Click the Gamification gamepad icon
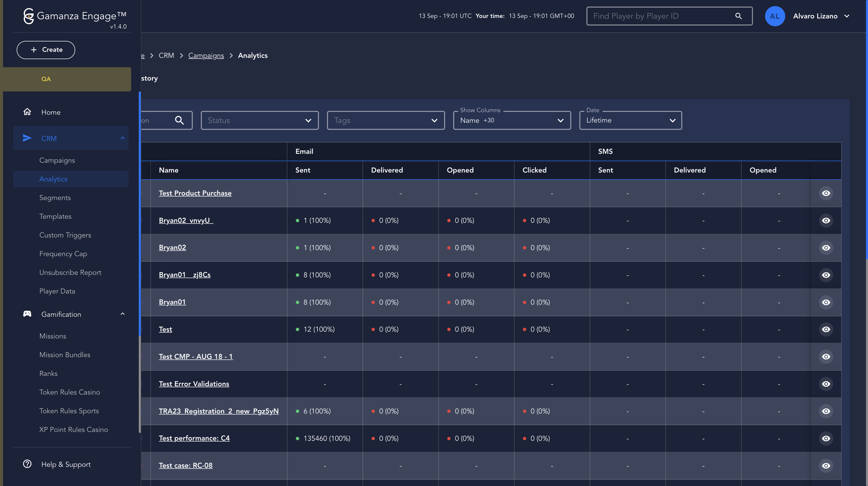Screen dimensions: 868x486 click(27, 314)
